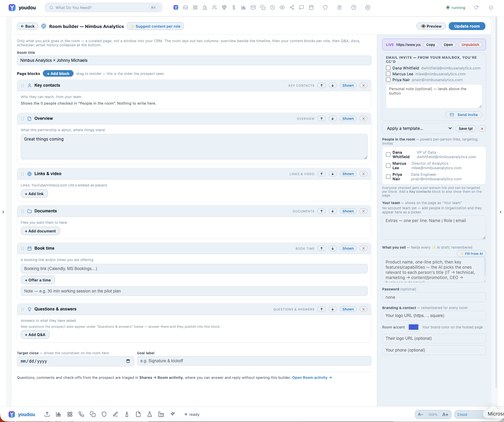Click the What Do You Need search box

[x=104, y=8]
